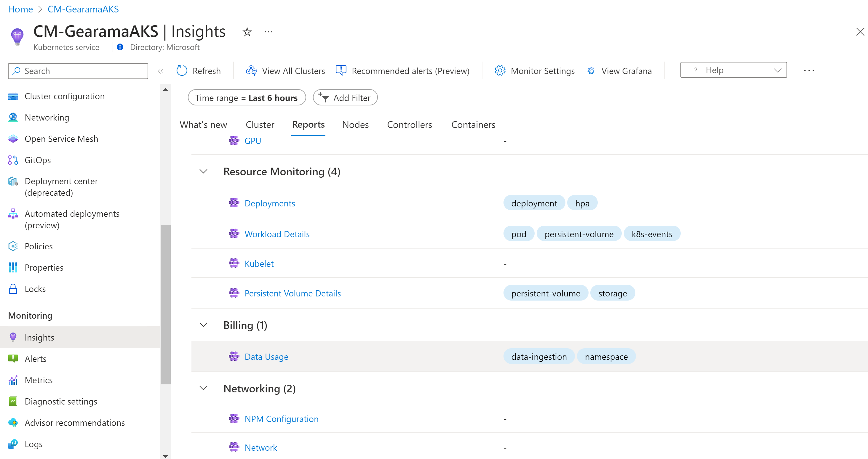Viewport: 868px width, 459px height.
Task: Switch to the Cluster tab
Action: 260,125
